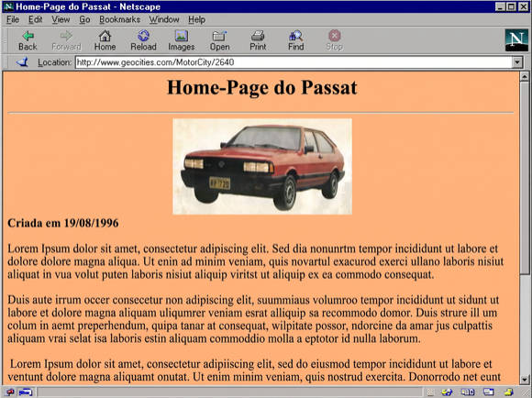The height and width of the screenshot is (398, 532).
Task: Open the Window menu
Action: 164,19
